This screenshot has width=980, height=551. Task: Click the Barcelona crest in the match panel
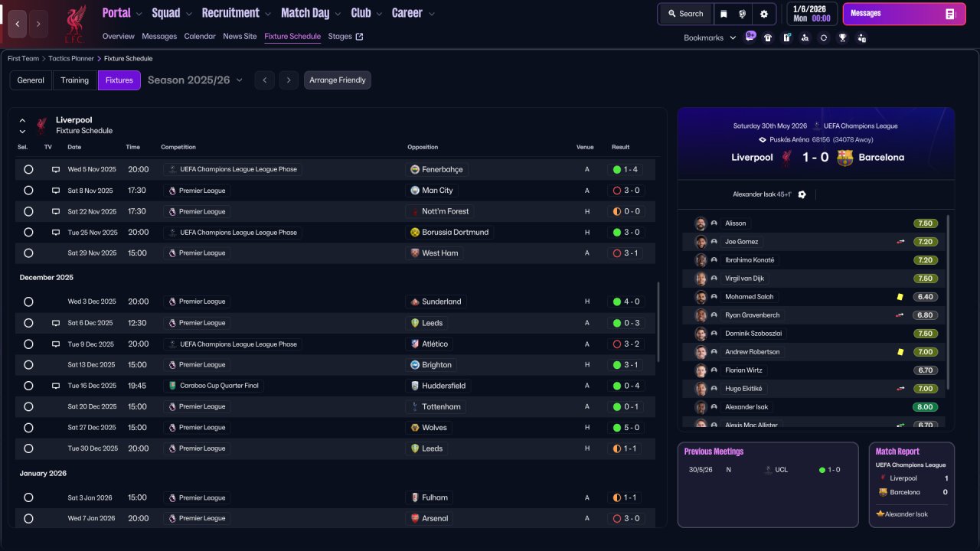(x=845, y=158)
